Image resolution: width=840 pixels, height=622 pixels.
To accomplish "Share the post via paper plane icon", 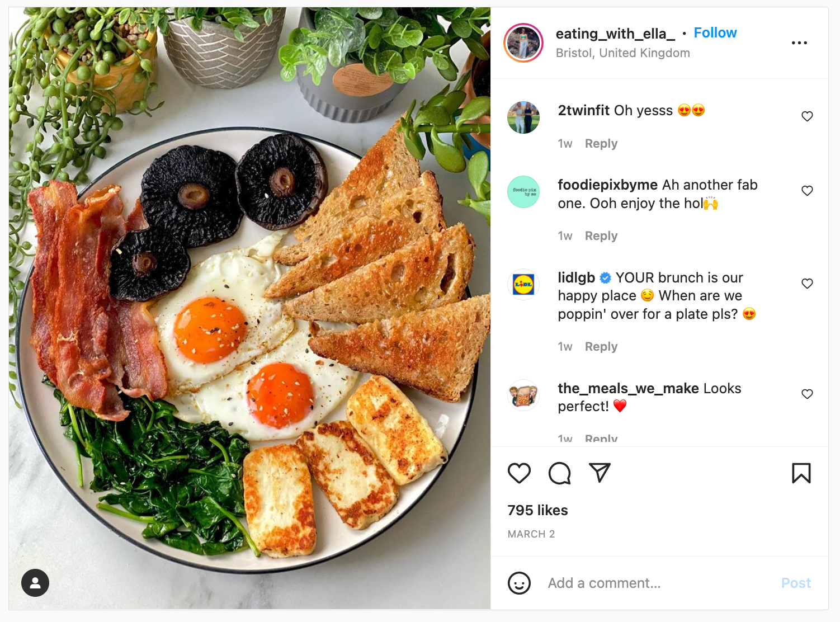I will point(600,473).
